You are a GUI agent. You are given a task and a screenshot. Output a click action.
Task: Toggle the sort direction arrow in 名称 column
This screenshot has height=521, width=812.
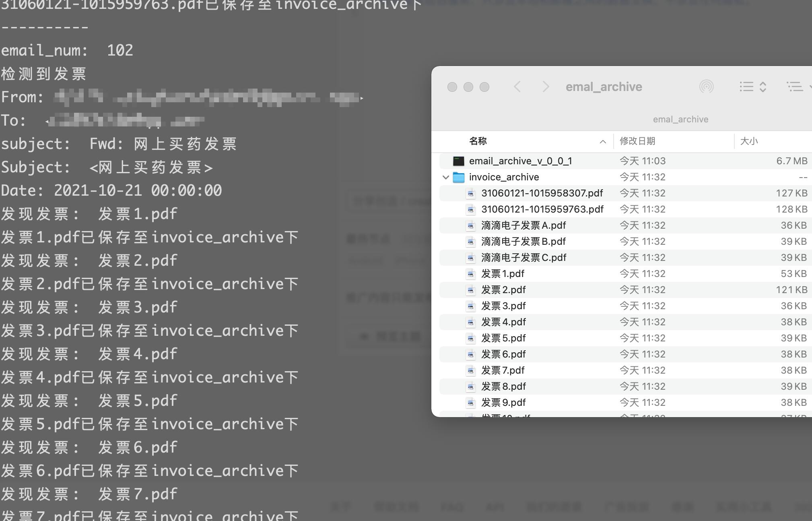pyautogui.click(x=602, y=141)
